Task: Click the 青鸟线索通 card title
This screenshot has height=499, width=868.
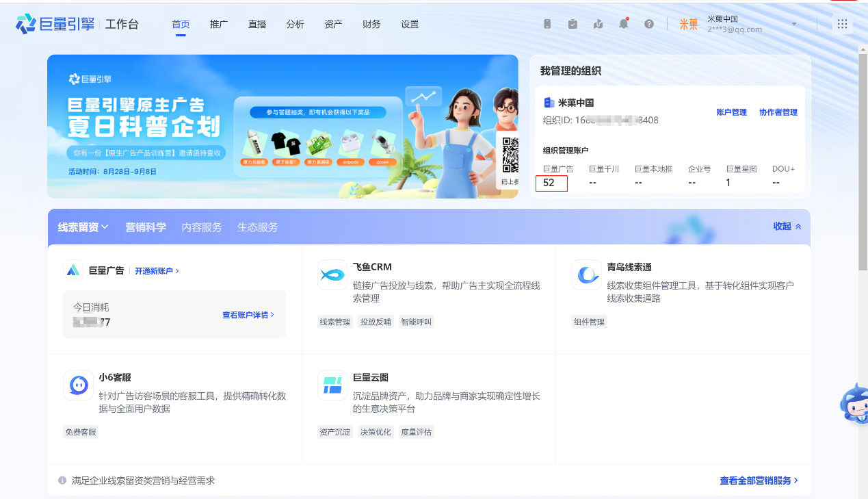Action: (x=629, y=267)
